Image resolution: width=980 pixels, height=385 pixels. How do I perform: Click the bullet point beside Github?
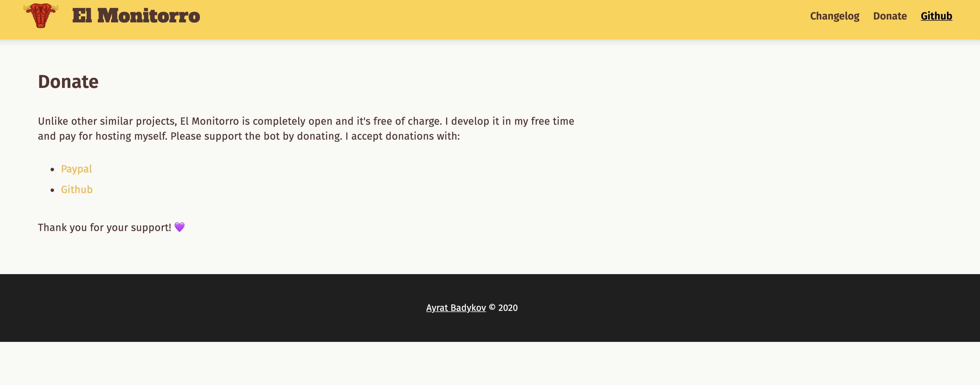(x=53, y=190)
